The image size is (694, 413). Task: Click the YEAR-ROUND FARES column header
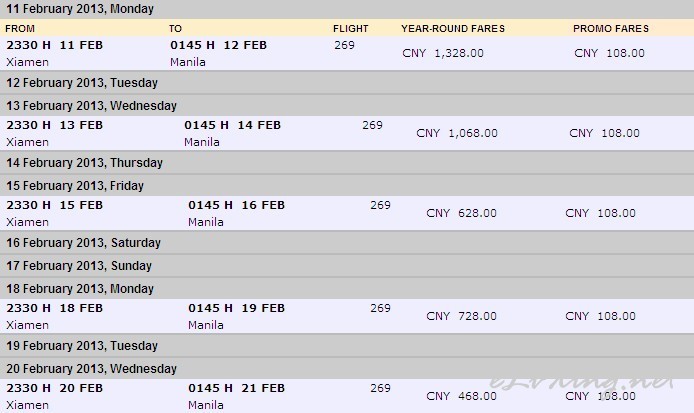pyautogui.click(x=453, y=29)
